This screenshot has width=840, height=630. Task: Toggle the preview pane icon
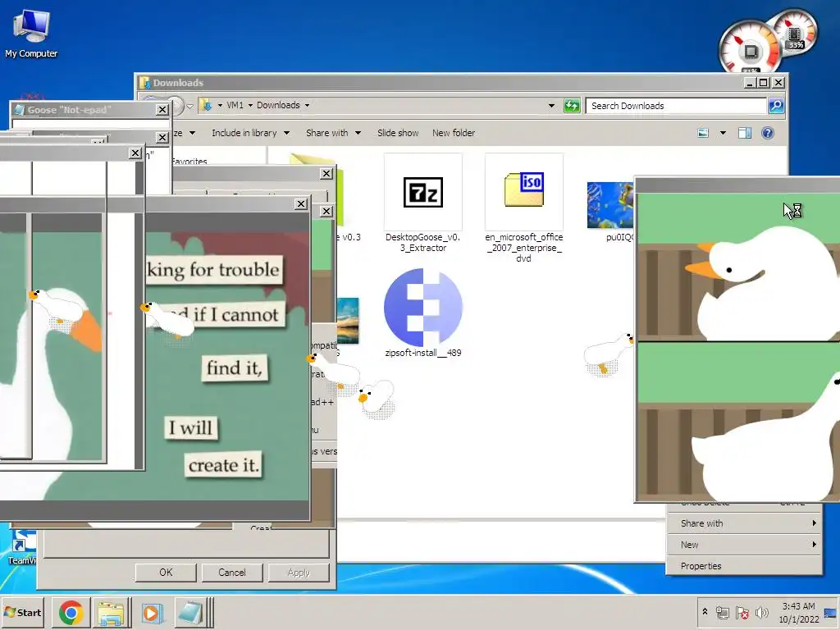coord(745,133)
